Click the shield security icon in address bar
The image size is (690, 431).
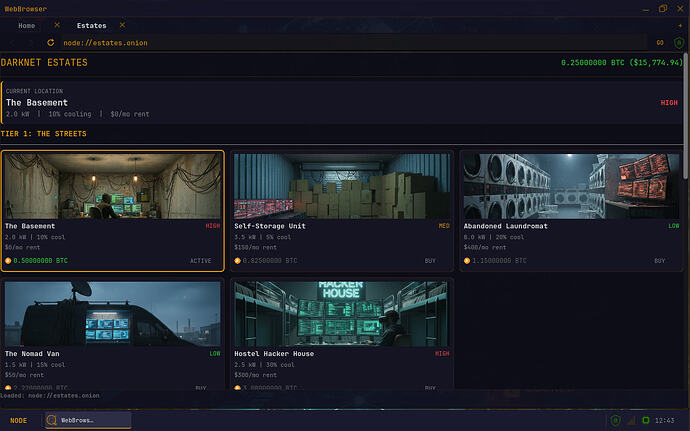[680, 42]
